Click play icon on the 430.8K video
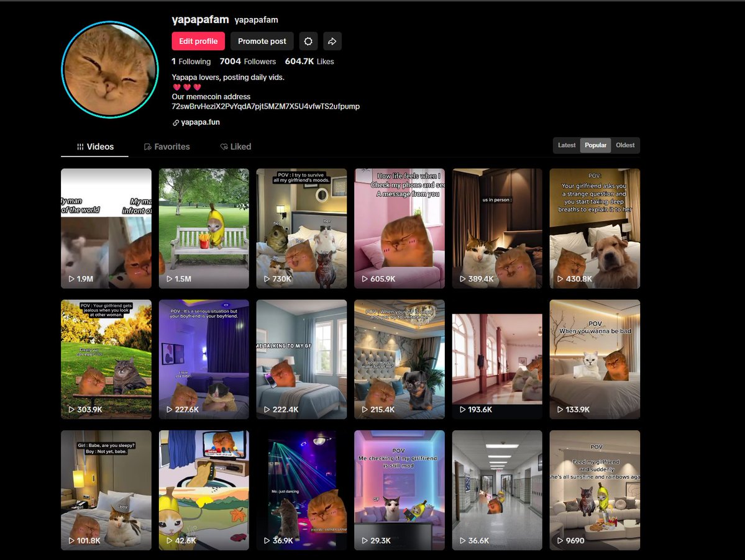 coord(560,279)
